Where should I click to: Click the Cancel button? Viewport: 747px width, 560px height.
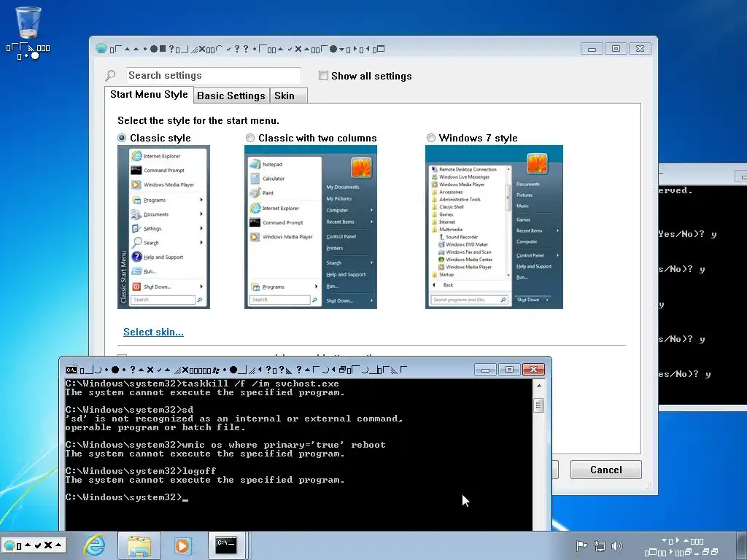[x=606, y=470]
